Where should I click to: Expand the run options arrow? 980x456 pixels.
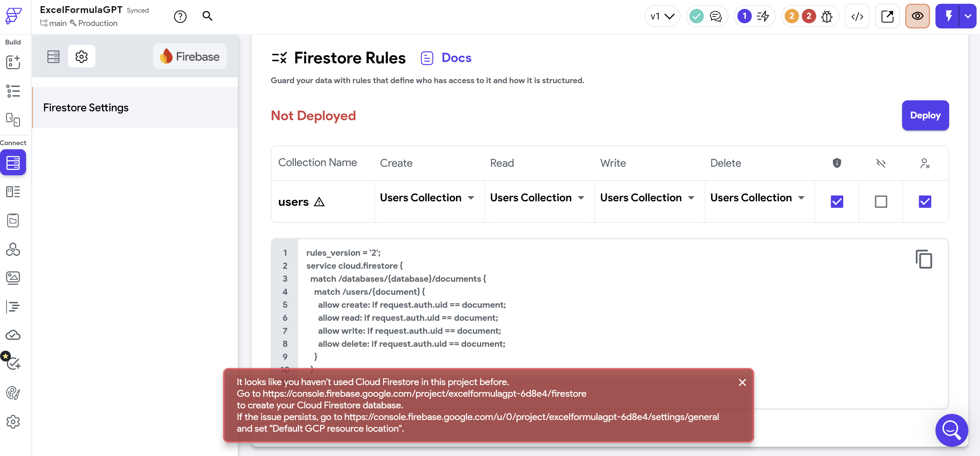pos(968,16)
